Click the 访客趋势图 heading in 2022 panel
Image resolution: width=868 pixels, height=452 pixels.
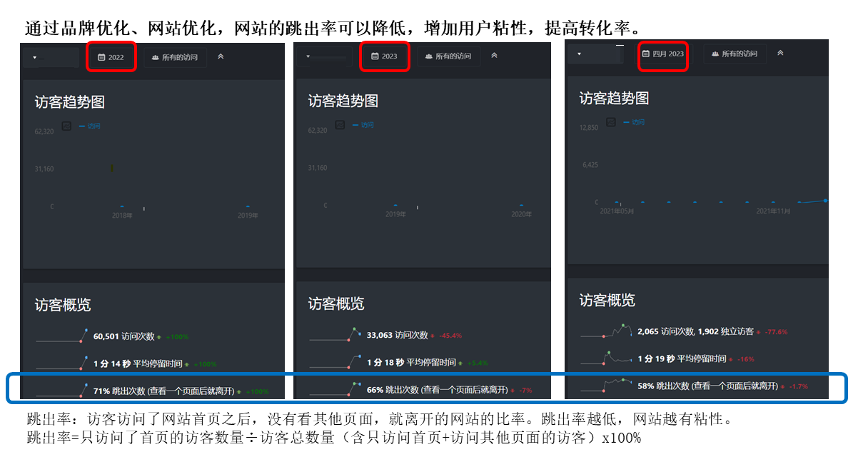tap(70, 102)
